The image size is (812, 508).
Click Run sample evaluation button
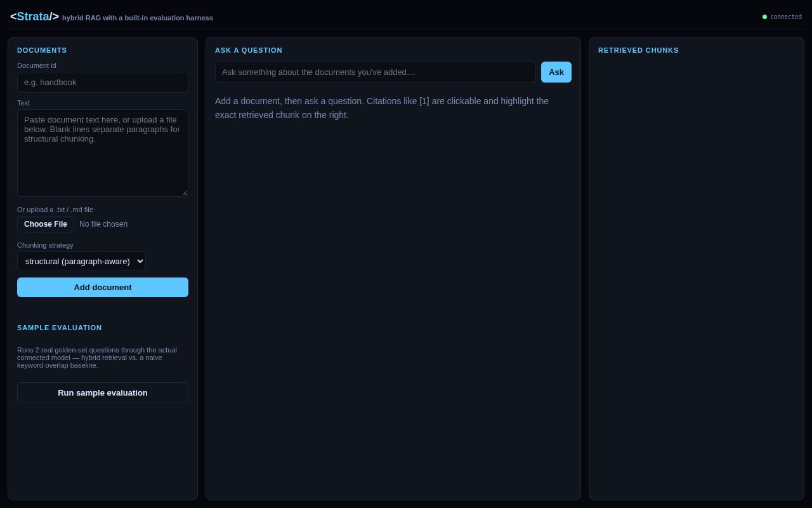coord(103,392)
